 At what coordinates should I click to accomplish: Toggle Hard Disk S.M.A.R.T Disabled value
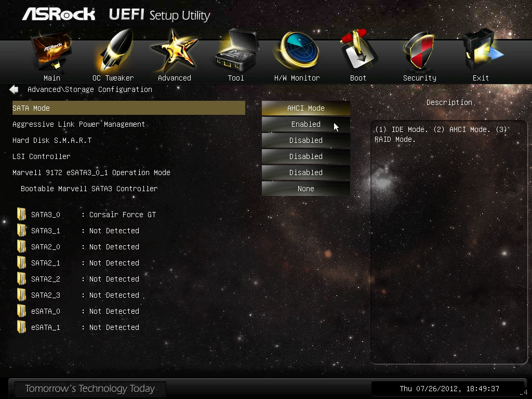point(305,140)
